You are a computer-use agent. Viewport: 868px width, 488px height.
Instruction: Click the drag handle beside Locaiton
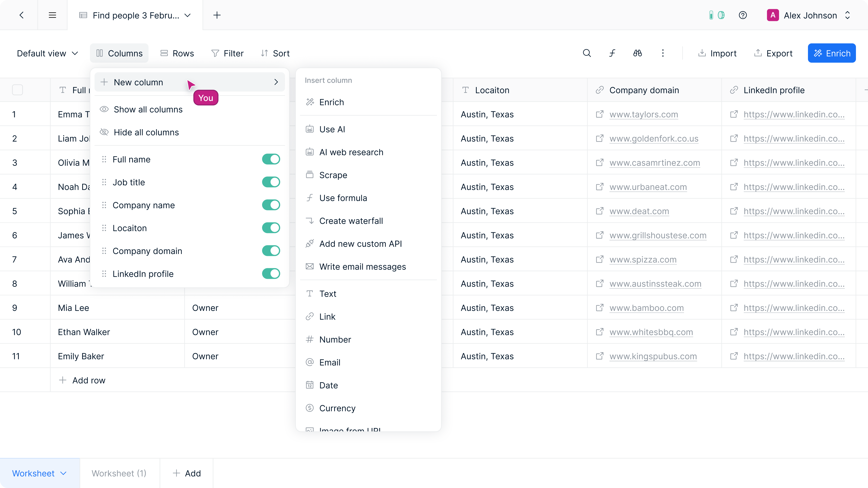104,228
